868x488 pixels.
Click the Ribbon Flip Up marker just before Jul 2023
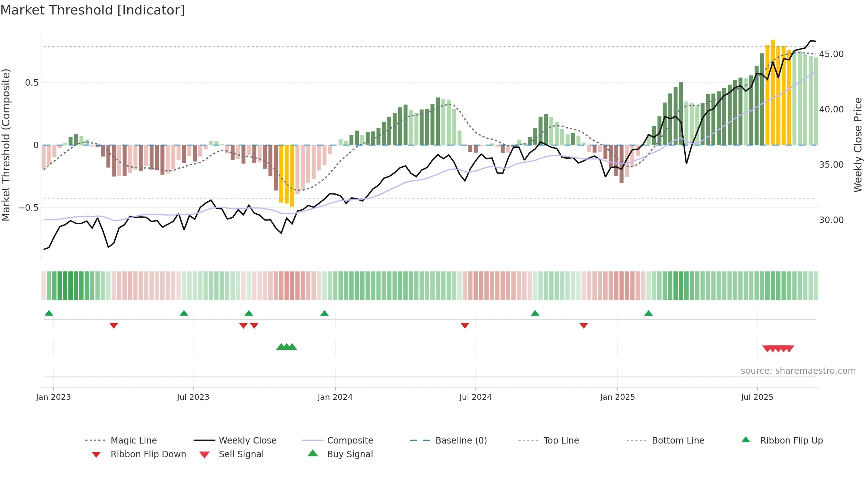[x=184, y=313]
